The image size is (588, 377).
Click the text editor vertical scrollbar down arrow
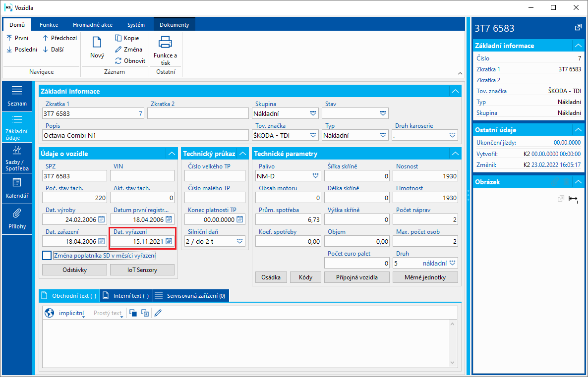click(452, 362)
